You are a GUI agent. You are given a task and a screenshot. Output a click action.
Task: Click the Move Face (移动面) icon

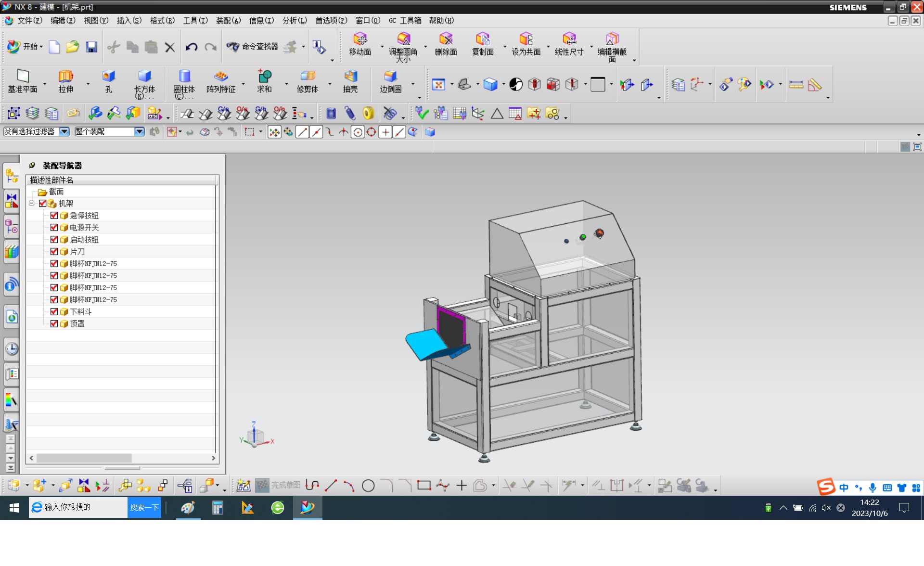click(360, 39)
